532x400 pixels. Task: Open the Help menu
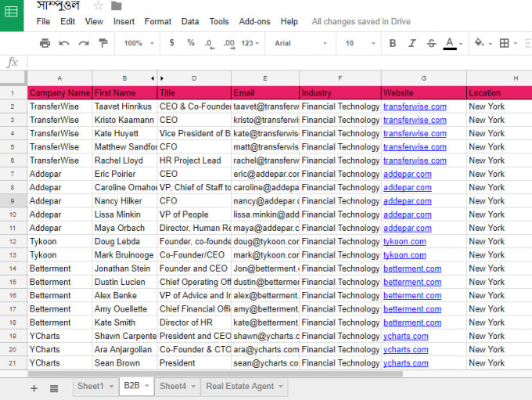(289, 21)
